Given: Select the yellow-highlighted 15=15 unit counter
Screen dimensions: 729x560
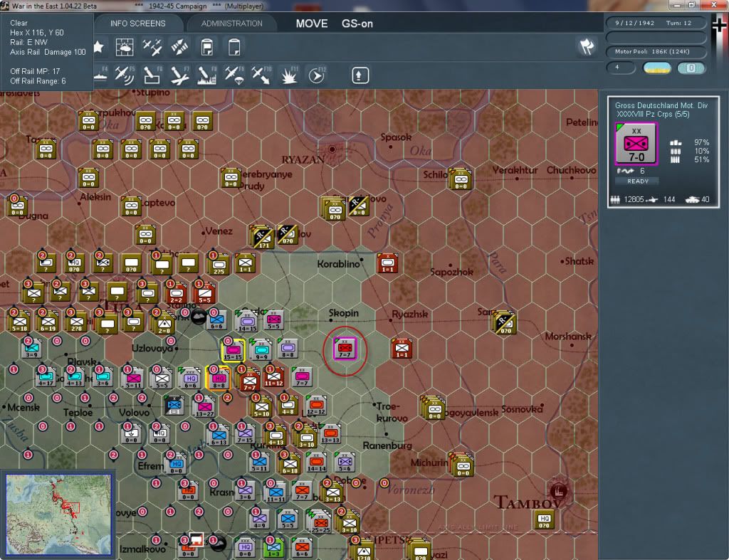Looking at the screenshot, I should (x=234, y=350).
